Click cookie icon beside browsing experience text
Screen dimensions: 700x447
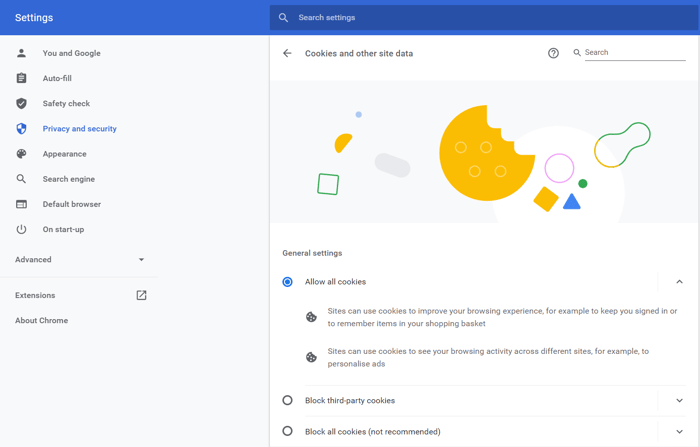tap(311, 317)
